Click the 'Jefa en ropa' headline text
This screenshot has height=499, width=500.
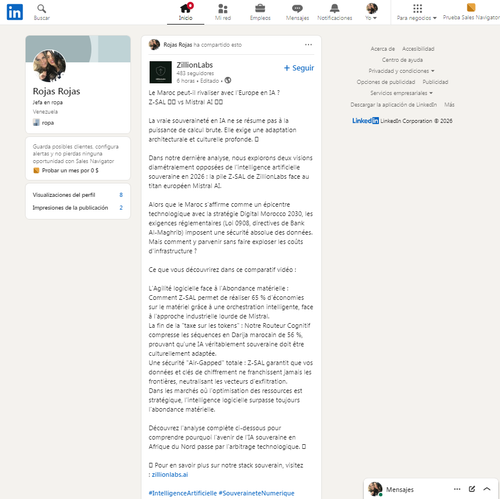48,102
